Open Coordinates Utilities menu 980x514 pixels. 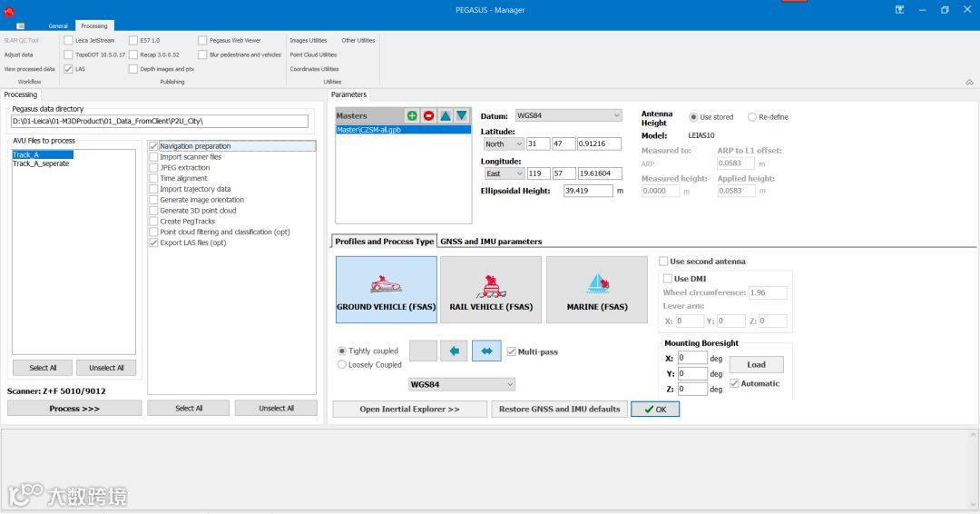point(314,69)
